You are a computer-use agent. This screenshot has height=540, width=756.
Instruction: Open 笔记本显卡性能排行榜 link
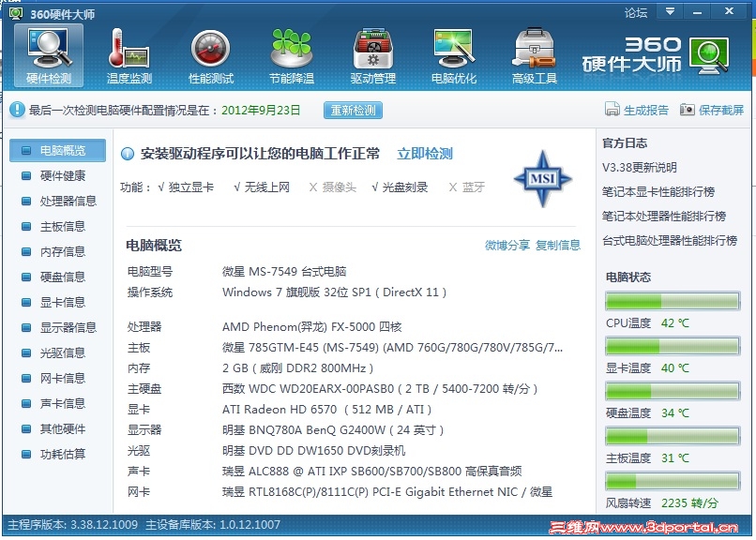658,192
